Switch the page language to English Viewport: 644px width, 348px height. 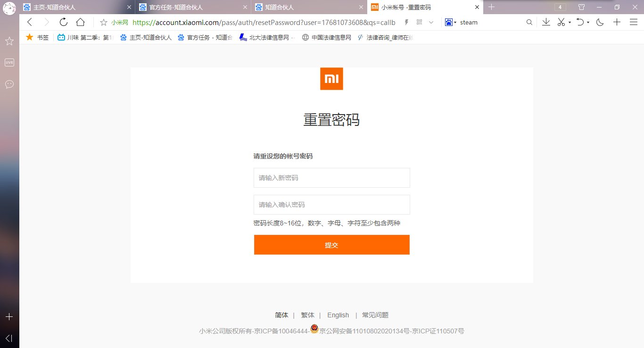pyautogui.click(x=338, y=315)
